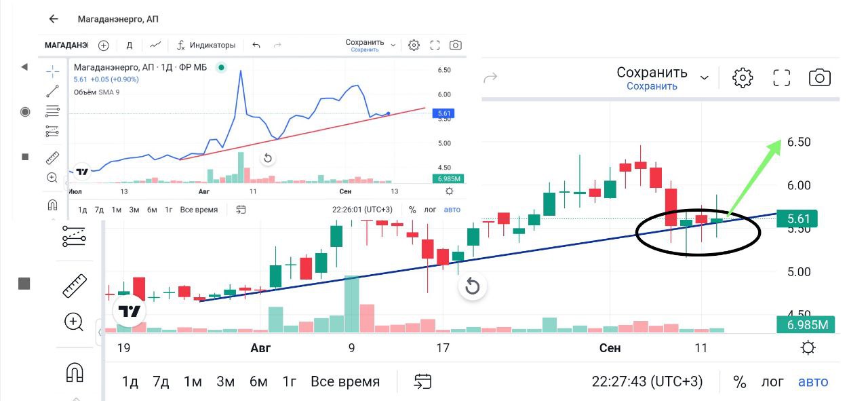Open the Индикаторы panel
The image size is (868, 401).
206,45
